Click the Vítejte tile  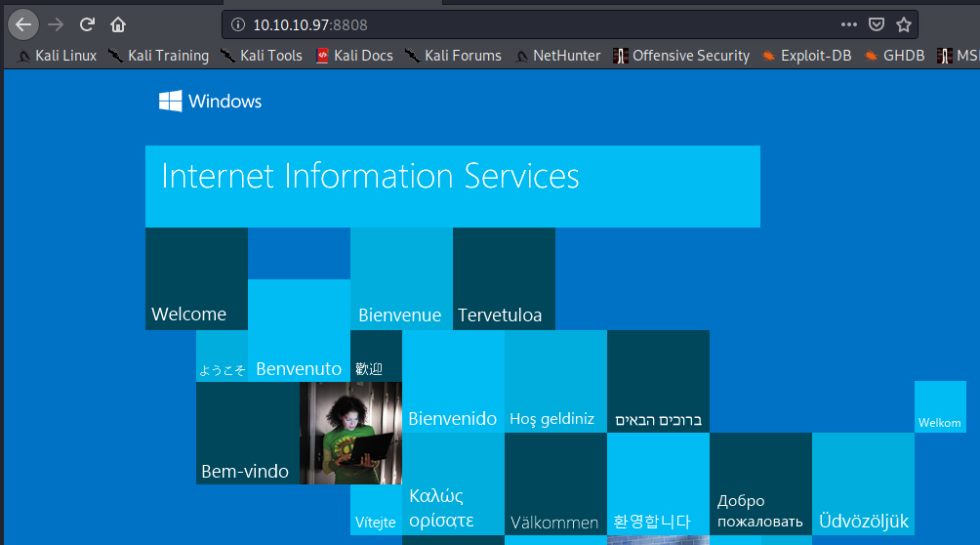376,509
